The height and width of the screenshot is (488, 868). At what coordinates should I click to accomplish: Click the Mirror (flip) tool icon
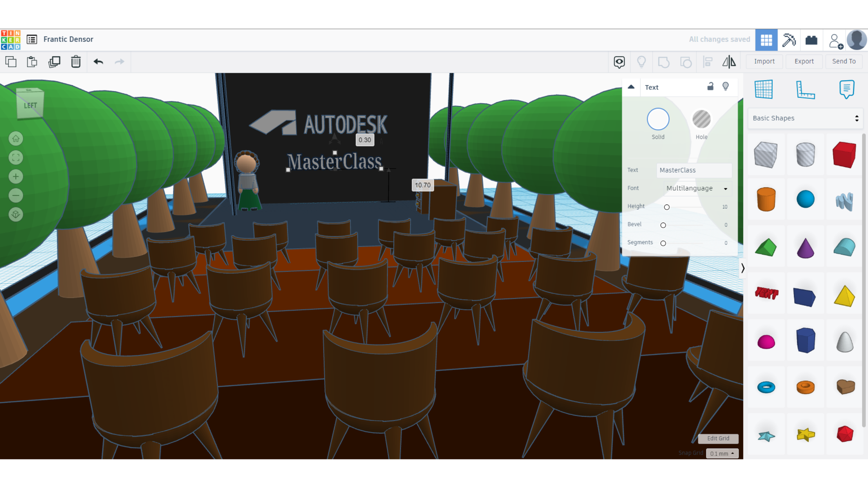coord(729,61)
